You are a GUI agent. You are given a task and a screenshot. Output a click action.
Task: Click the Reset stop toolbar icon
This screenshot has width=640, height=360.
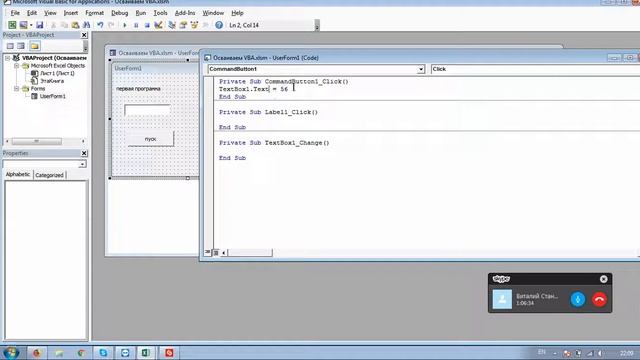[147, 25]
